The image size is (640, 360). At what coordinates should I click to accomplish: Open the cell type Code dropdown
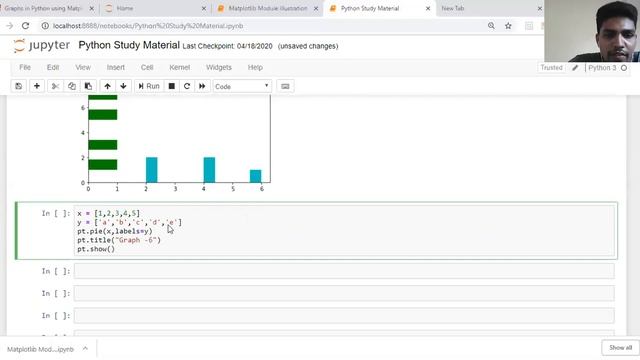click(x=242, y=87)
